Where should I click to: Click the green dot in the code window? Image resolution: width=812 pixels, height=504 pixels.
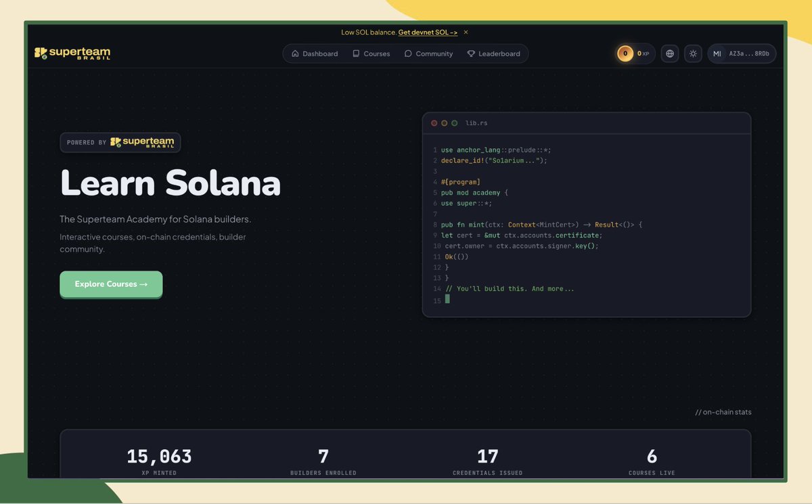[x=455, y=123]
